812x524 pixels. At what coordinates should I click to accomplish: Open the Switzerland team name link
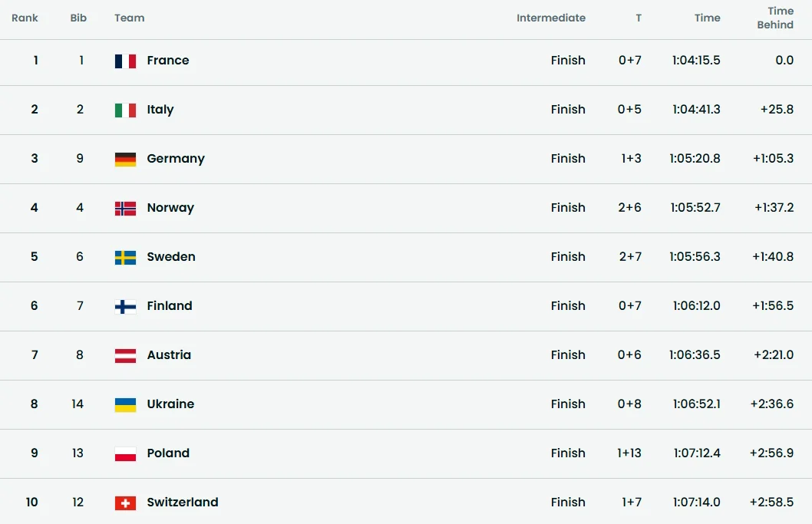[x=183, y=503]
